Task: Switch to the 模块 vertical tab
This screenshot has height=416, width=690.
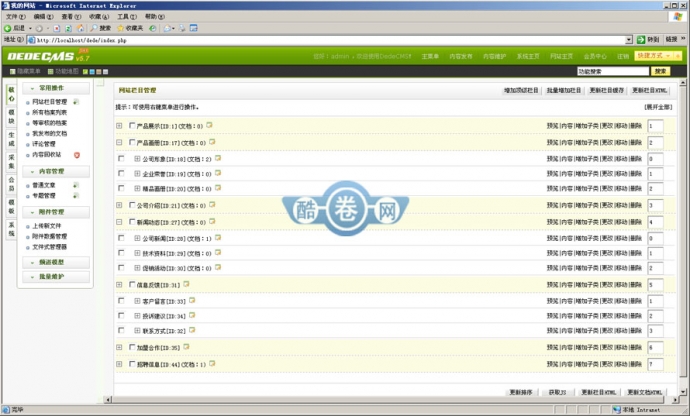Action: [x=11, y=117]
